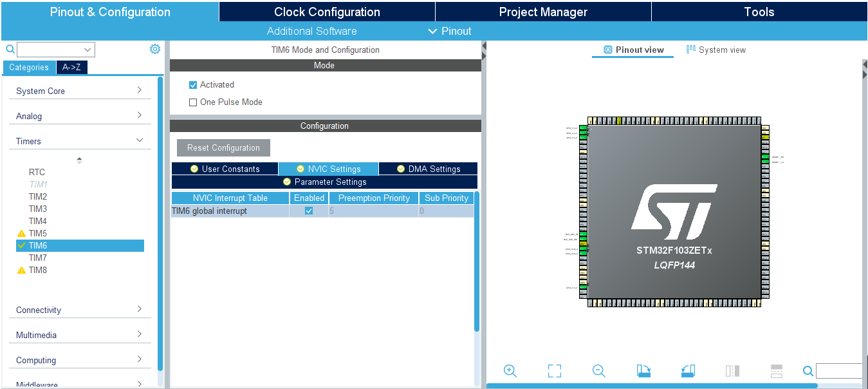This screenshot has height=389, width=868.
Task: Click the TIM8 warning triangle icon
Action: [x=21, y=270]
